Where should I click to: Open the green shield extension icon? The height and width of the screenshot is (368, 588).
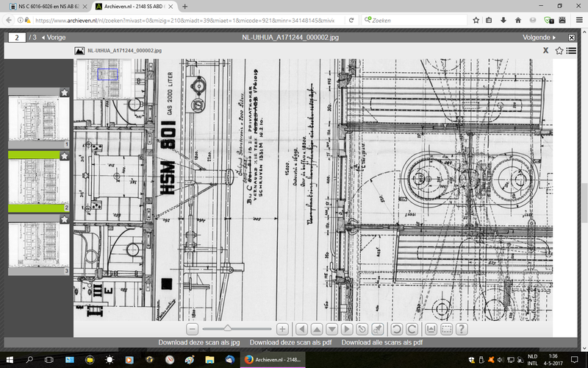coord(548,21)
